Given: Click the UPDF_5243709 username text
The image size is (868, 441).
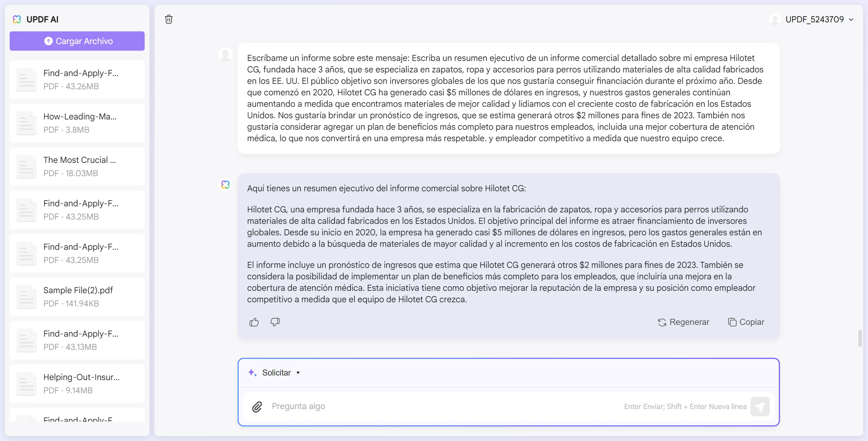Looking at the screenshot, I should 815,20.
